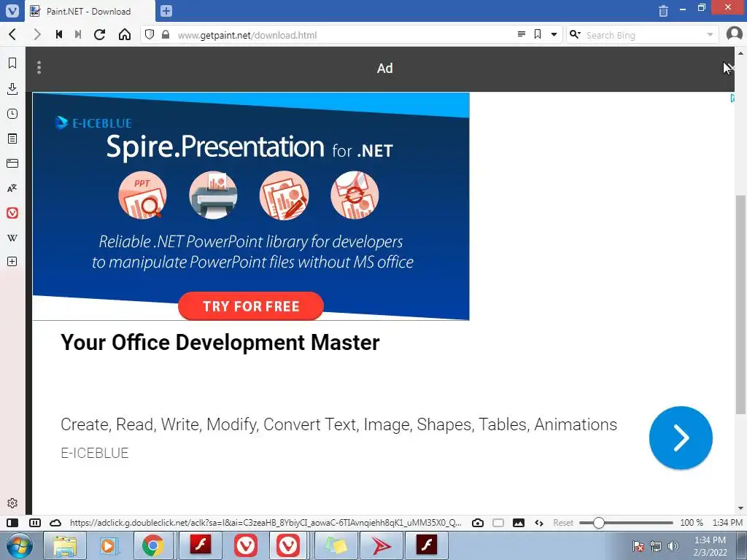Open the History side panel
This screenshot has height=560, width=747.
tap(12, 114)
